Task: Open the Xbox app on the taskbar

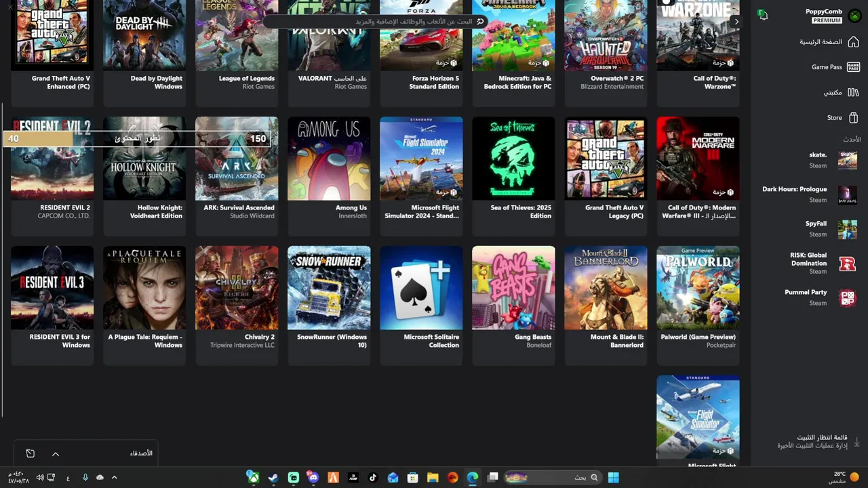Action: 252,477
